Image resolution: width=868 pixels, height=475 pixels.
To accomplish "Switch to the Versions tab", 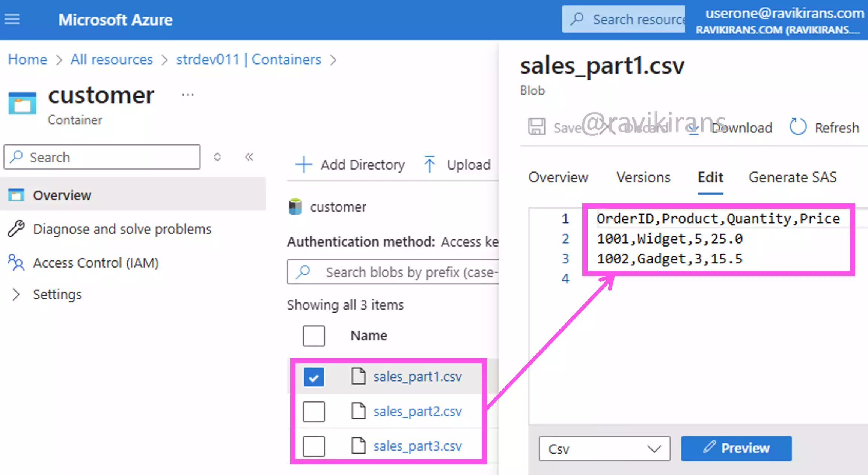I will click(643, 177).
